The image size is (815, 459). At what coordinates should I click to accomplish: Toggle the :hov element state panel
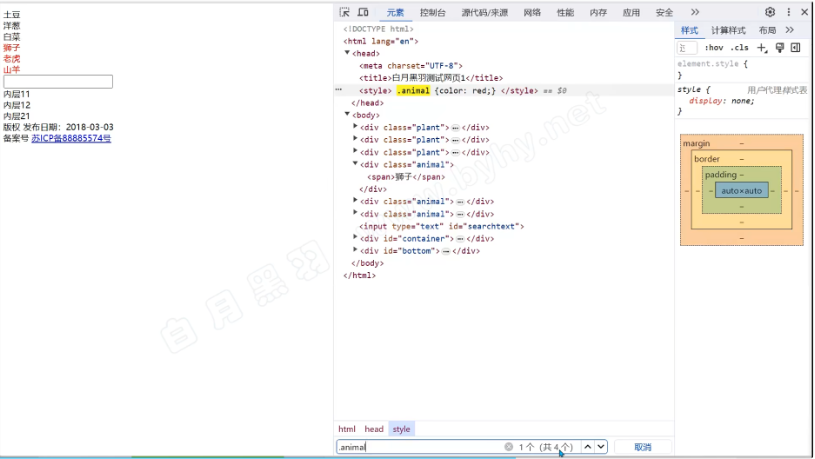pyautogui.click(x=713, y=47)
